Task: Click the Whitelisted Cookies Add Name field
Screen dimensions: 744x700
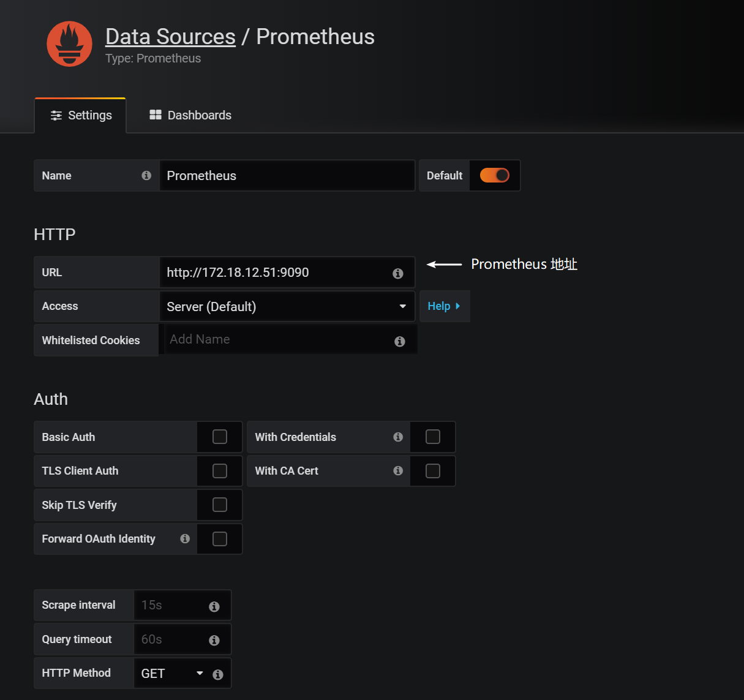Action: [291, 340]
